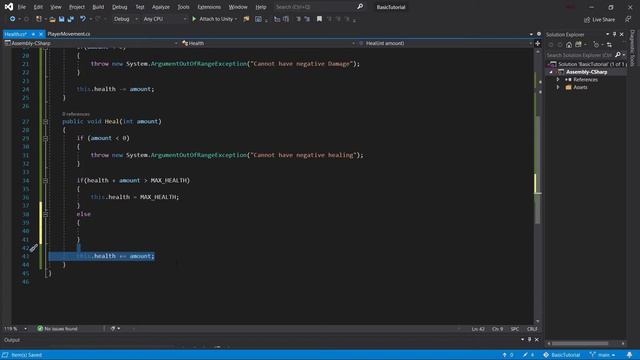Toggle pin on the Health.cs tab

click(33, 34)
